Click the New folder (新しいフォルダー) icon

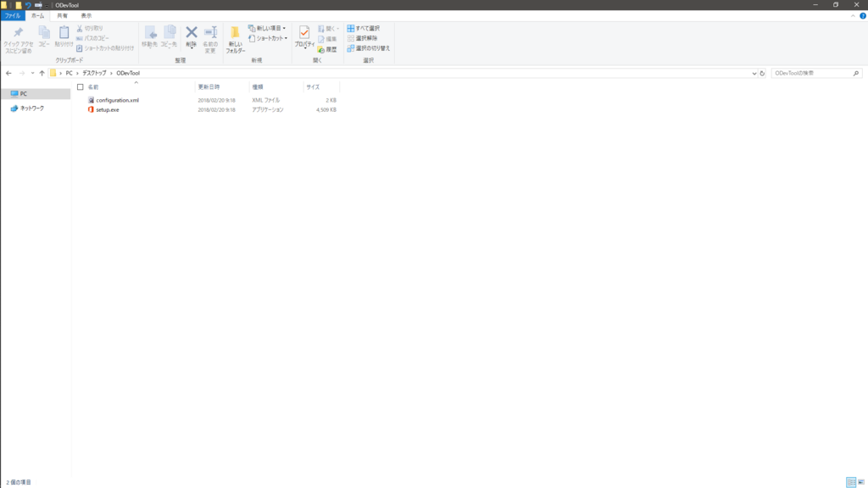[236, 33]
